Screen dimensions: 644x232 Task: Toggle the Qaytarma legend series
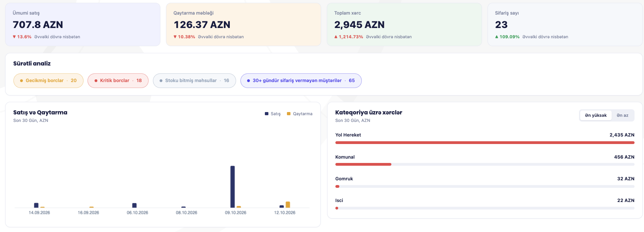tap(300, 114)
